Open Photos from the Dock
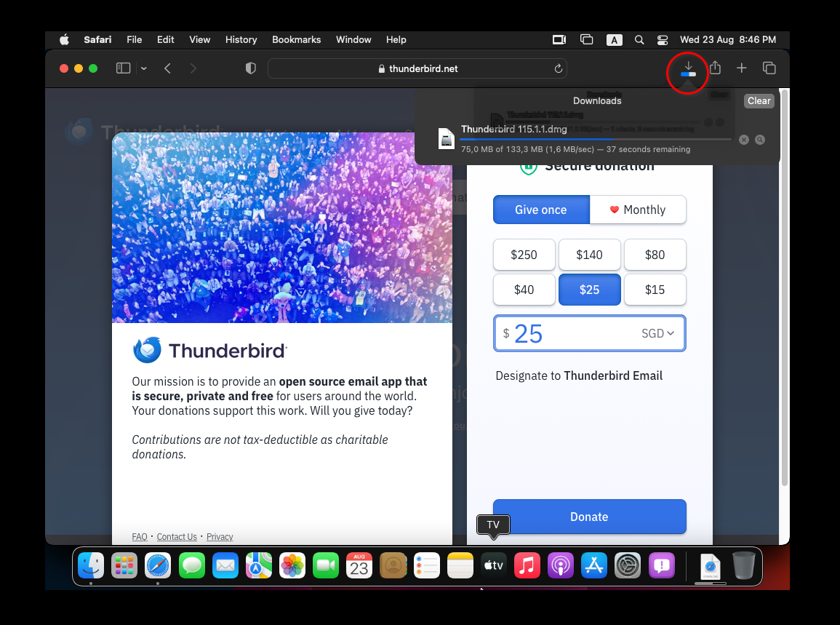The image size is (840, 625). (292, 565)
